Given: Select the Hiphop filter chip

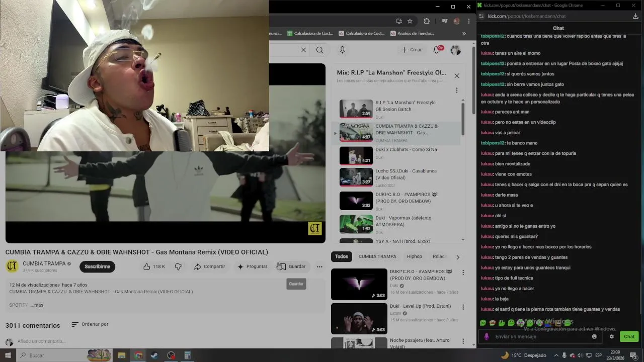Looking at the screenshot, I should (x=415, y=256).
